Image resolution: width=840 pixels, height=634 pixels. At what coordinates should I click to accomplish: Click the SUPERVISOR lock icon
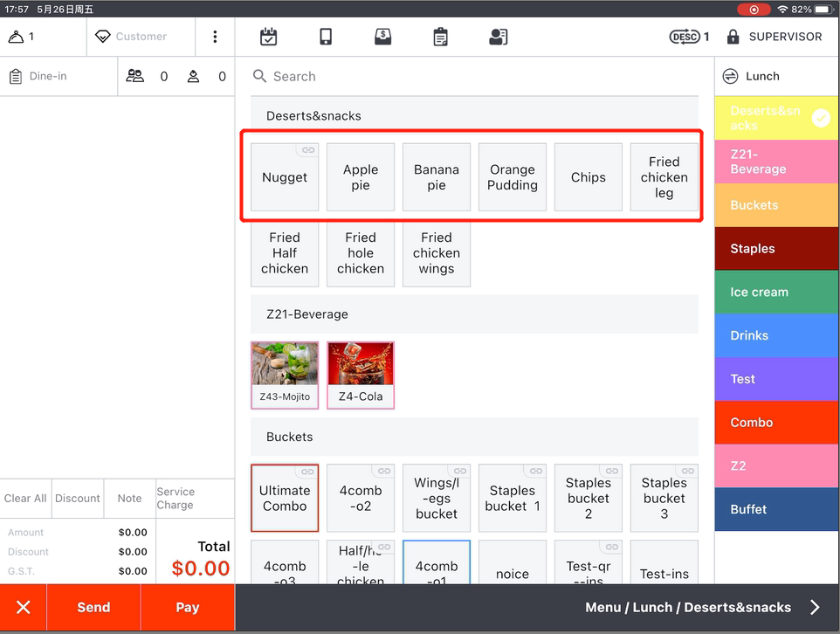coord(733,37)
